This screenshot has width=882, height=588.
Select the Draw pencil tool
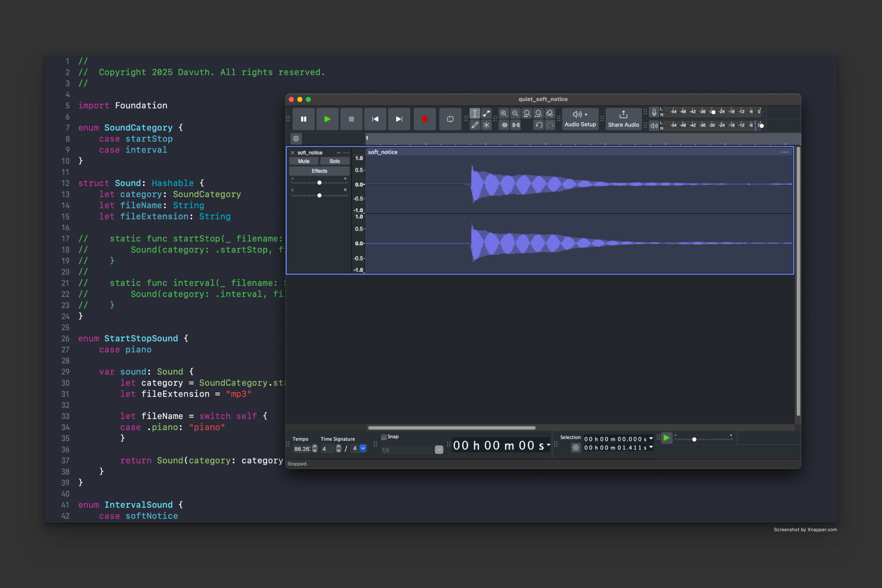(x=475, y=125)
